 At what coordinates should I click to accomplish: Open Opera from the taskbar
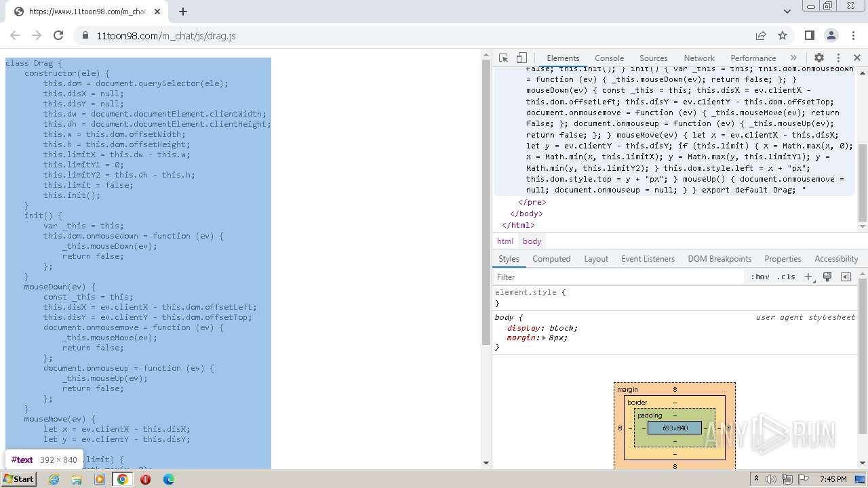click(146, 479)
